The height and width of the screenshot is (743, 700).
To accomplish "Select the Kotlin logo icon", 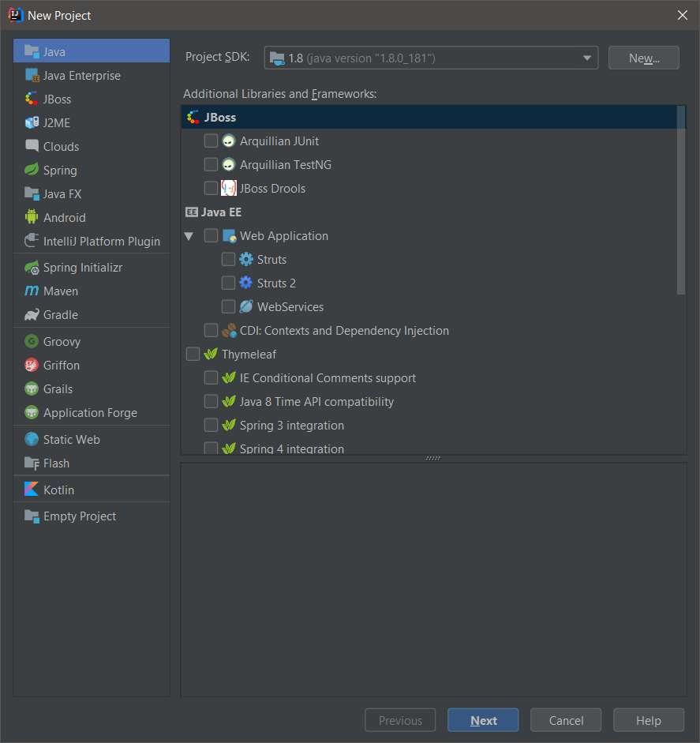I will coord(32,489).
